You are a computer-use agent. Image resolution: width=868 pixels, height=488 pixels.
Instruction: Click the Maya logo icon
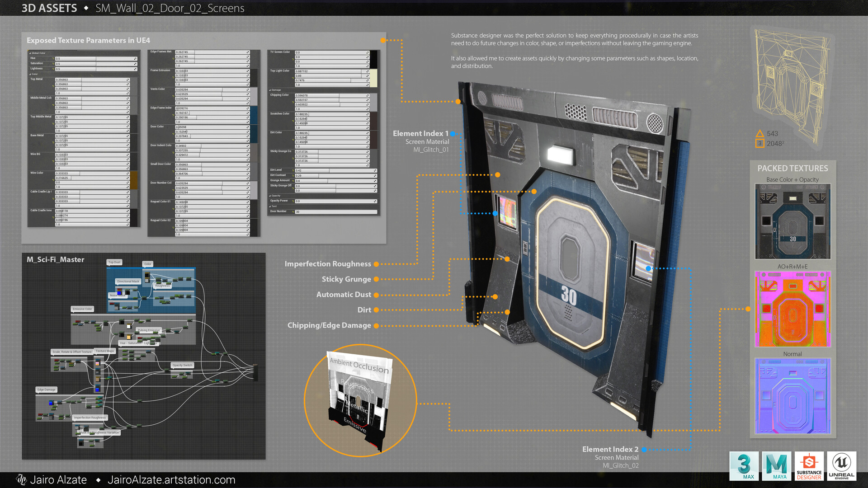(776, 465)
